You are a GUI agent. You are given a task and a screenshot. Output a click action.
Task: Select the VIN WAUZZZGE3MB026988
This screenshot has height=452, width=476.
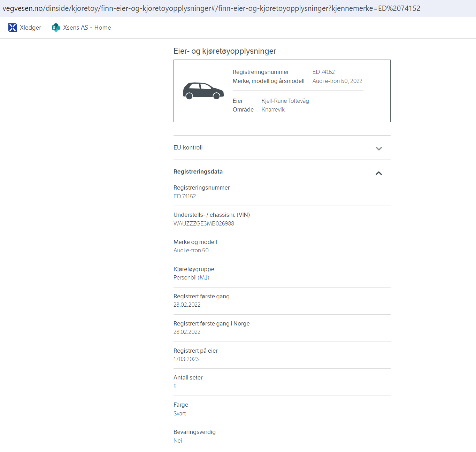point(204,224)
